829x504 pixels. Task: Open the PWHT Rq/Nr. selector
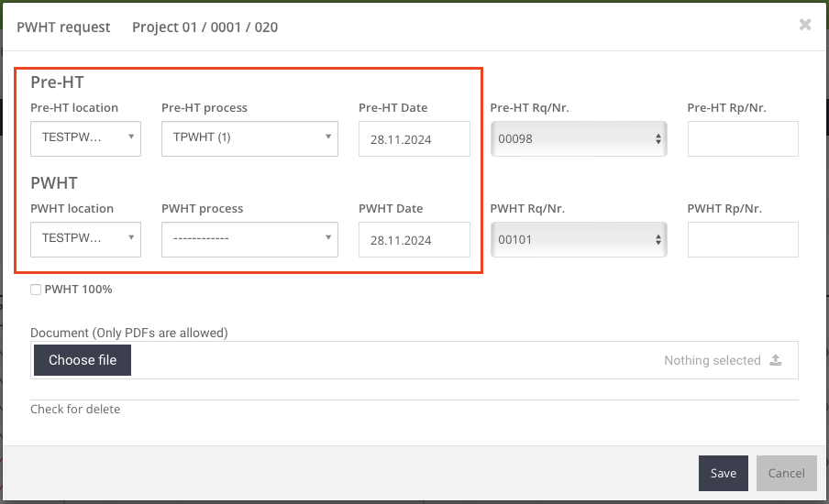[579, 240]
